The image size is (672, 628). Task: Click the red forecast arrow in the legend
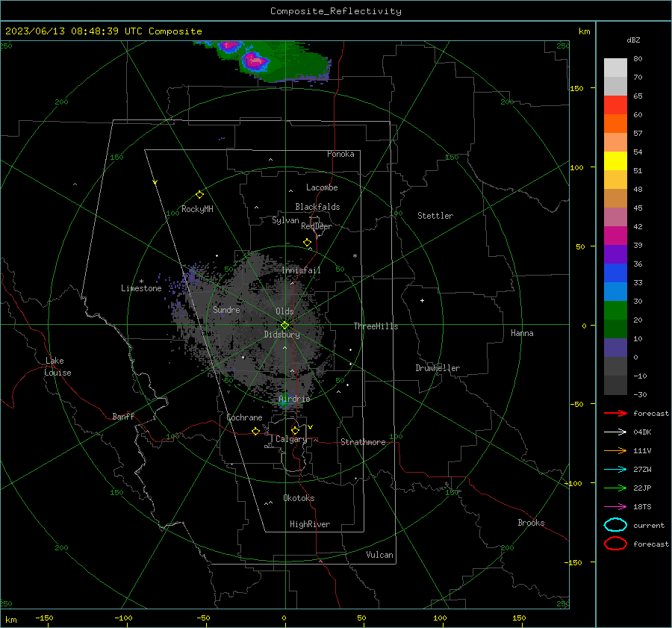click(615, 413)
